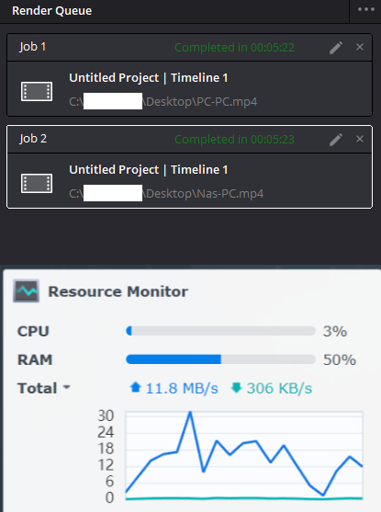Click Job 2 output path Nas-PC.mp4
This screenshot has width=381, height=512.
(x=166, y=194)
